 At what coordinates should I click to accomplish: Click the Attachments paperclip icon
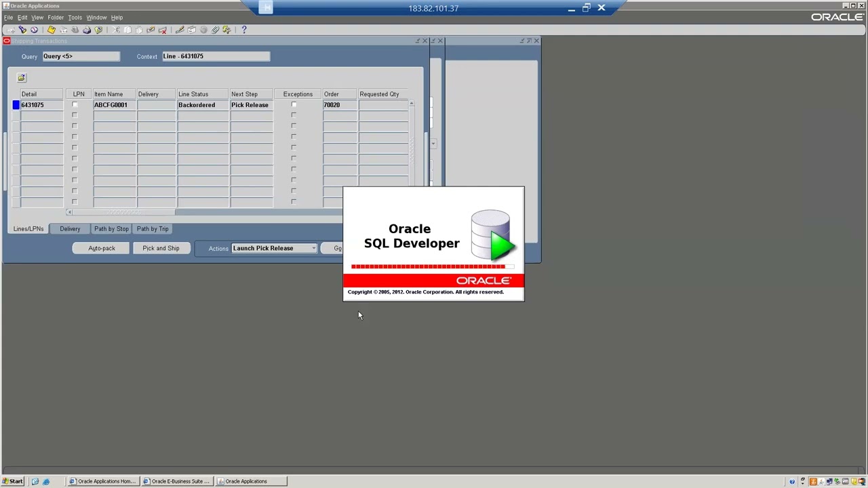tap(215, 30)
